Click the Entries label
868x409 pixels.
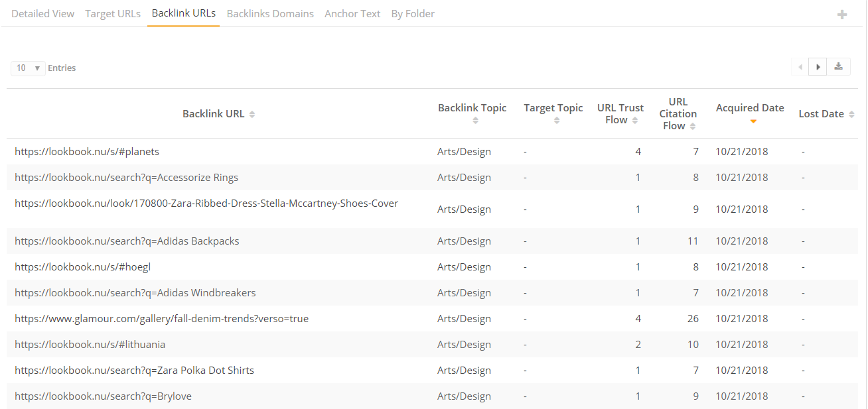62,68
